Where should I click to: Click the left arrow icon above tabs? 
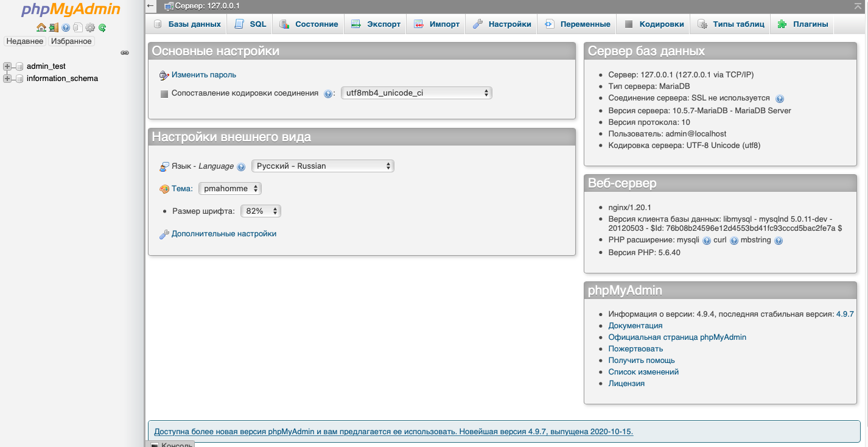point(151,5)
